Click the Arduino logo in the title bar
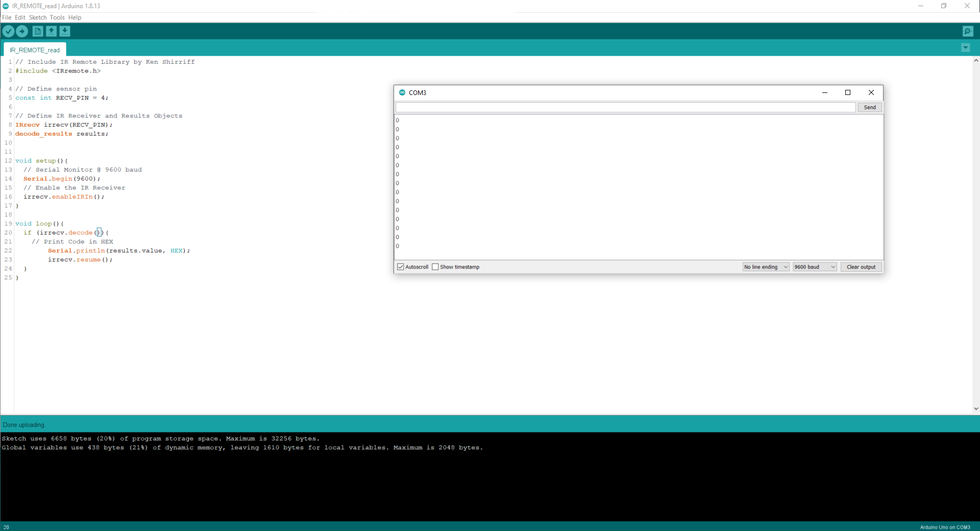 pyautogui.click(x=5, y=6)
